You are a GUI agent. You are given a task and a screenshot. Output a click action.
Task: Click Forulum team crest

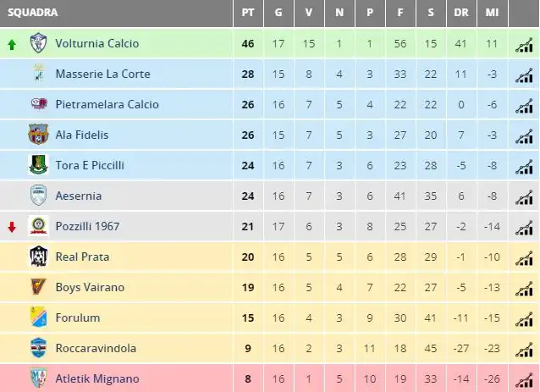click(38, 317)
